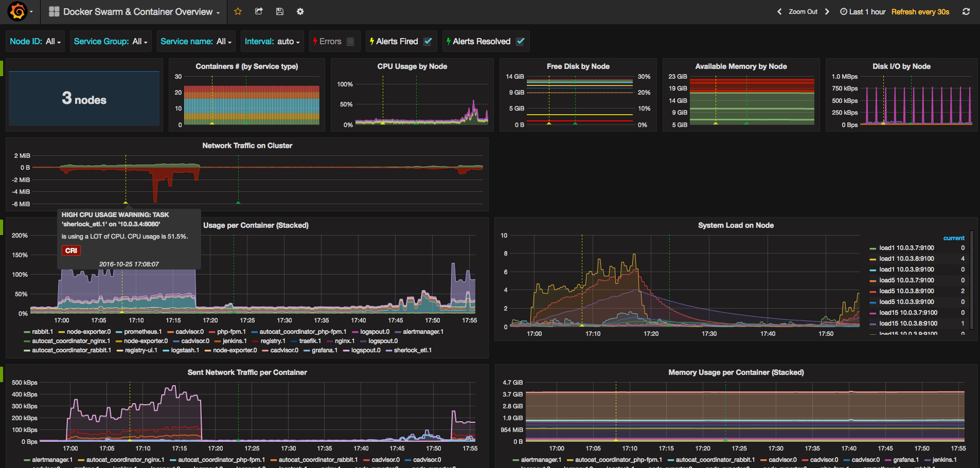Screen dimensions: 980x468
Task: Click the sherlock_etl.1 legend color swatch
Action: (389, 350)
